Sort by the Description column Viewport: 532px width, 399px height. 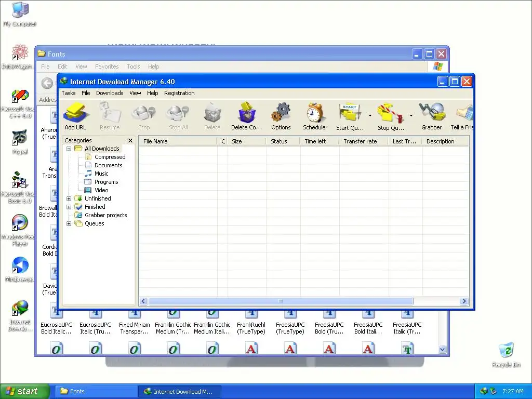point(445,141)
